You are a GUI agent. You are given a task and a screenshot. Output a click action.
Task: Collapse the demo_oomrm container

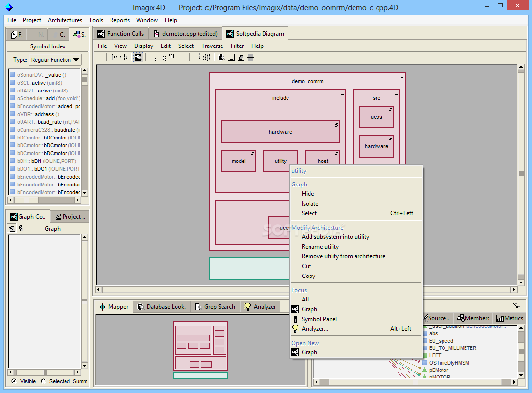[402, 78]
